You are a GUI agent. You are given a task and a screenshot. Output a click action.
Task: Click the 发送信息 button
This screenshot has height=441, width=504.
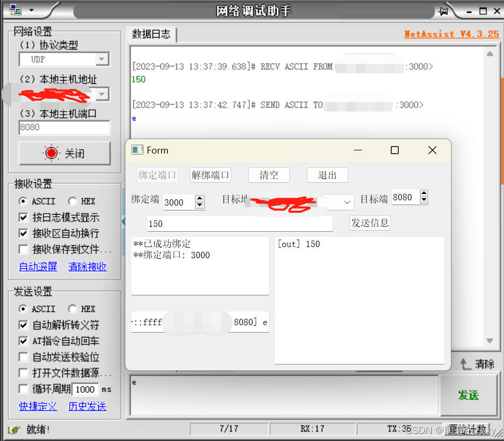click(370, 223)
